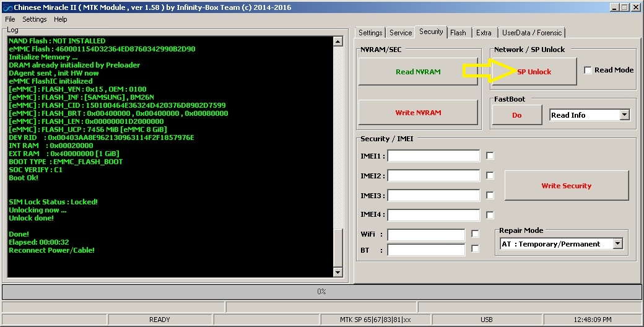Click the 'Reconnect Power/Cable!' log line
The height and width of the screenshot is (327, 644).
coord(51,250)
